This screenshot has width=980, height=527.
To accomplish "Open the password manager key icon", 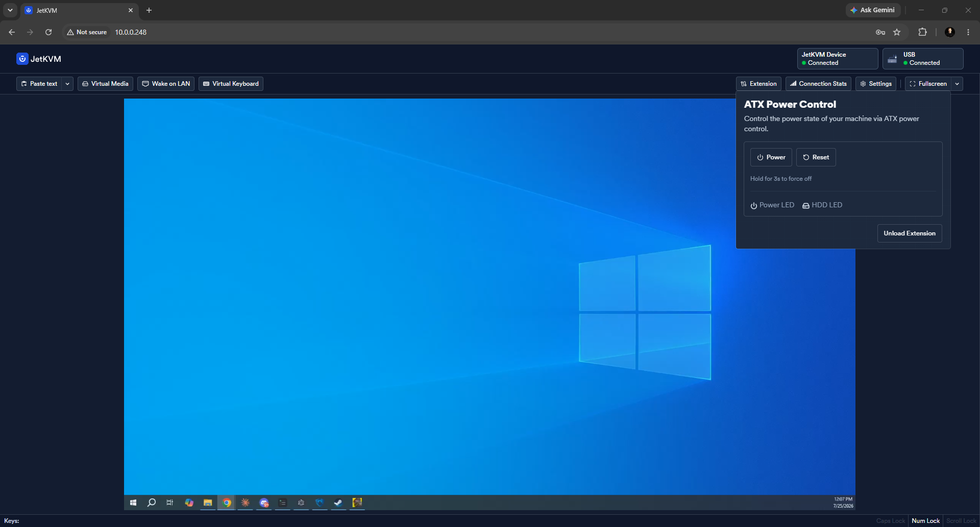I will point(880,32).
